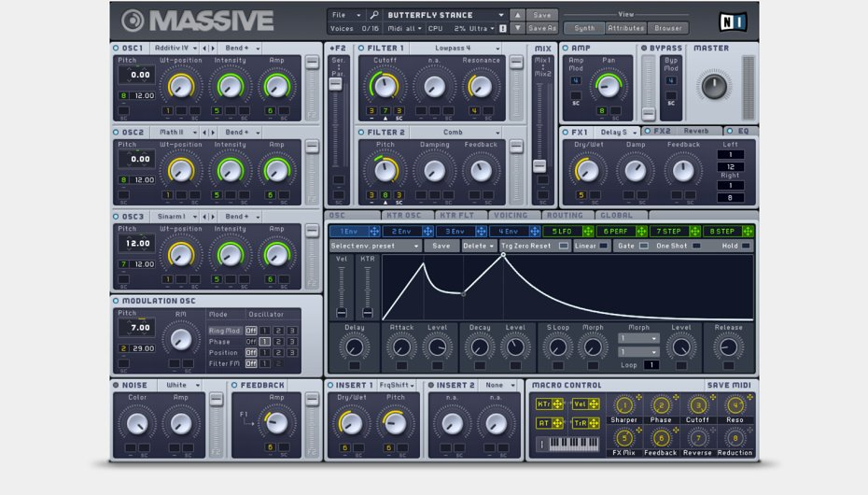Click the Save As button
This screenshot has height=495, width=868.
point(542,29)
